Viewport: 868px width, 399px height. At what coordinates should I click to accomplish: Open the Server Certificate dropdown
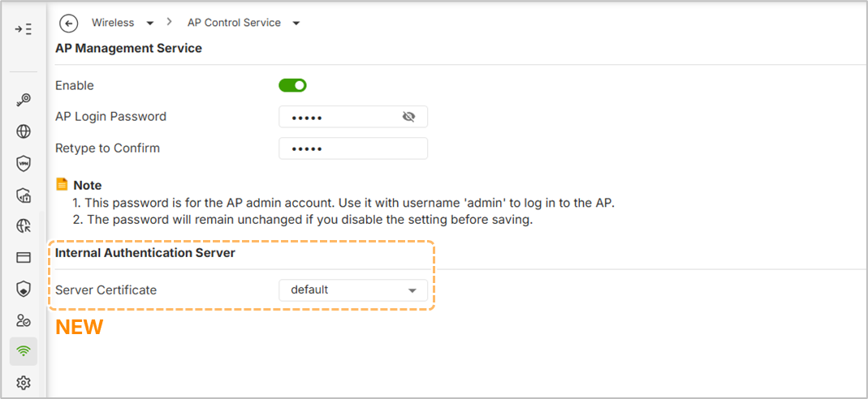pyautogui.click(x=352, y=290)
